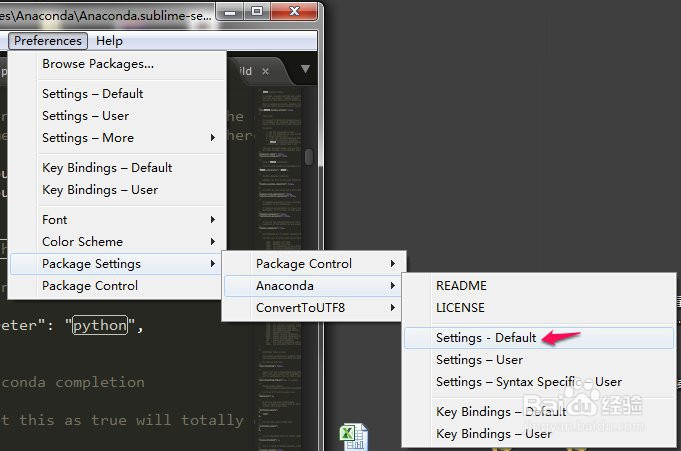This screenshot has height=451, width=681.
Task: Expand the Color Scheme submenu
Action: coord(117,242)
